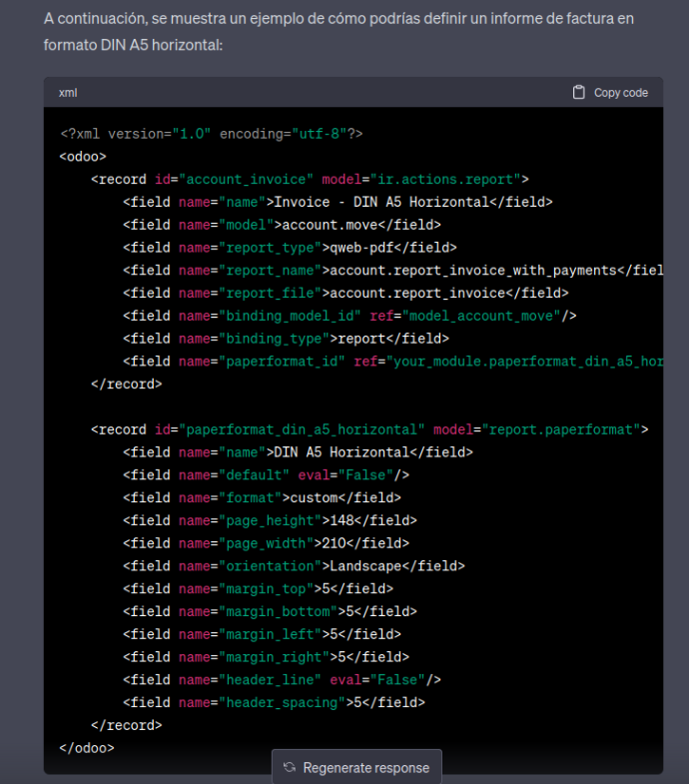
Task: Click the closing odoo tag
Action: (x=87, y=747)
